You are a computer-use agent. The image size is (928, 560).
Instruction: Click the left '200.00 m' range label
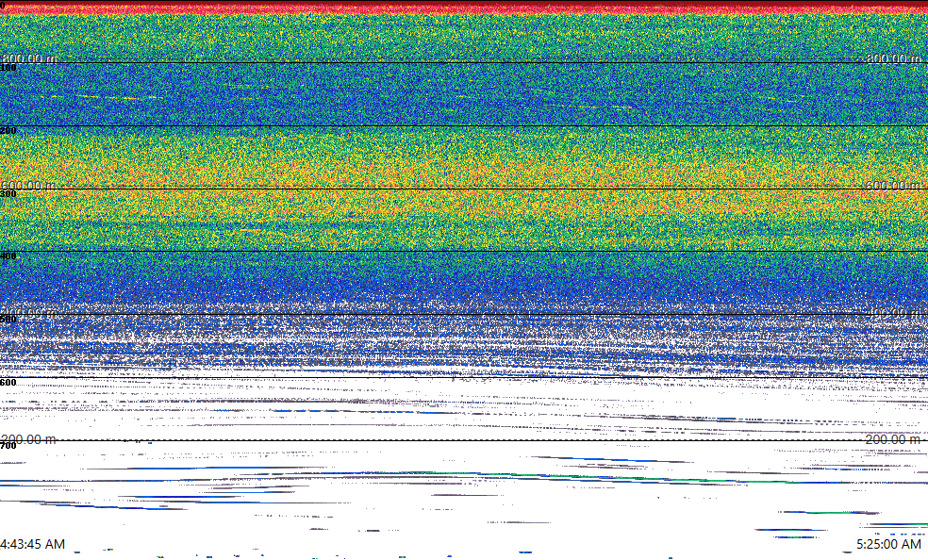tap(29, 439)
